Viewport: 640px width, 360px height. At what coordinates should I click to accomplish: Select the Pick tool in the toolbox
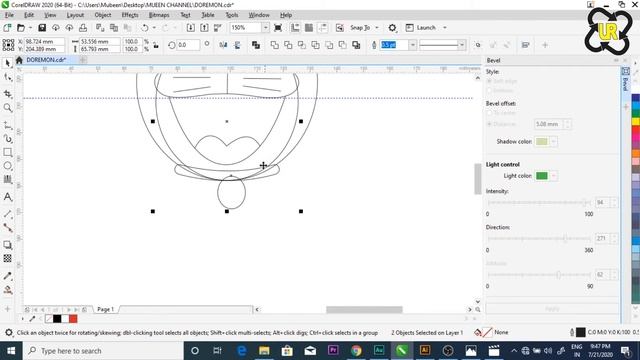tap(7, 63)
